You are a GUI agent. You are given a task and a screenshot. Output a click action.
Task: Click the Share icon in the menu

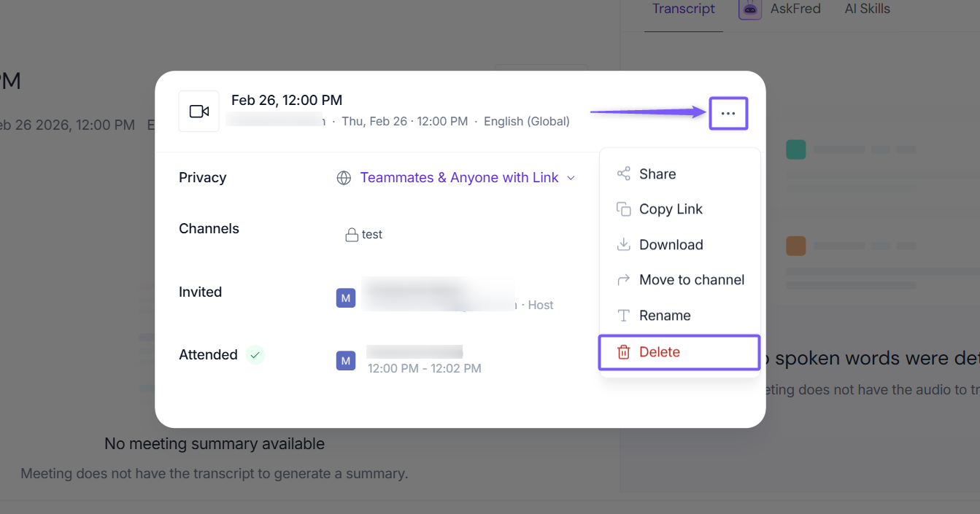click(623, 174)
